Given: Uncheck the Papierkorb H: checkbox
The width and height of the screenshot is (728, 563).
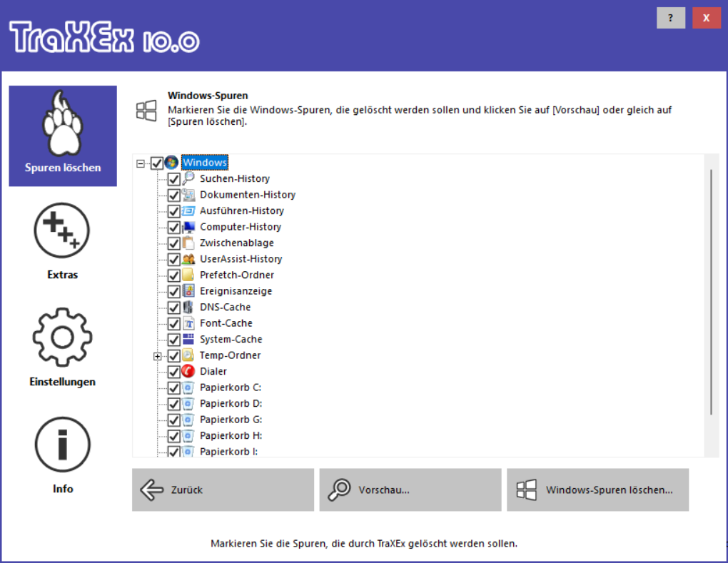Looking at the screenshot, I should tap(173, 436).
